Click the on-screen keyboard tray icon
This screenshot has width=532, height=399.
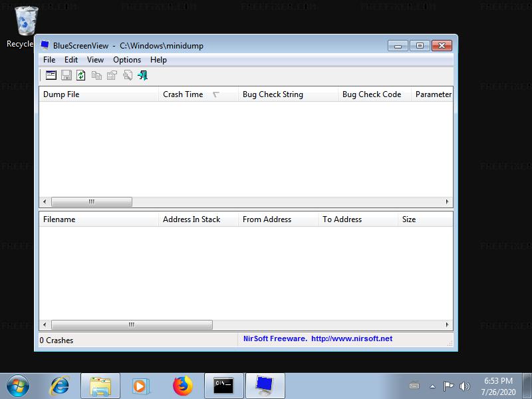tap(414, 386)
